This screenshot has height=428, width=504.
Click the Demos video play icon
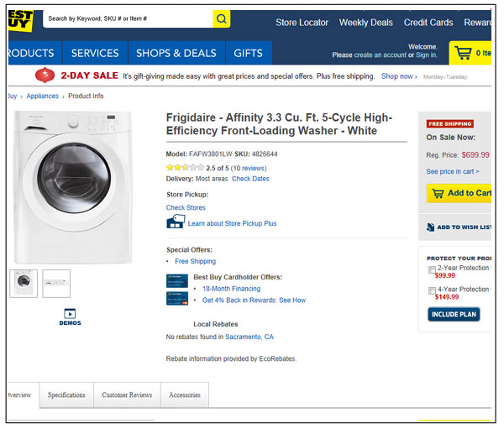71,314
